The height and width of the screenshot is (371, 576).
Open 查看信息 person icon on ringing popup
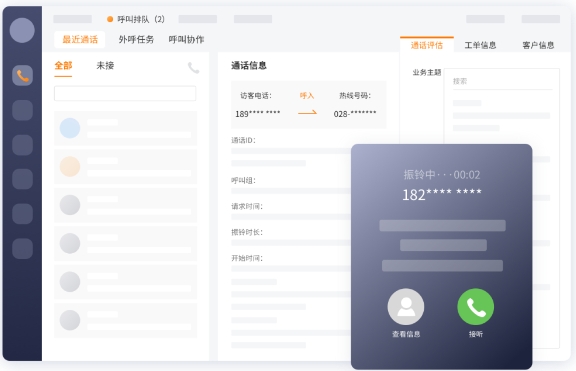pos(406,307)
